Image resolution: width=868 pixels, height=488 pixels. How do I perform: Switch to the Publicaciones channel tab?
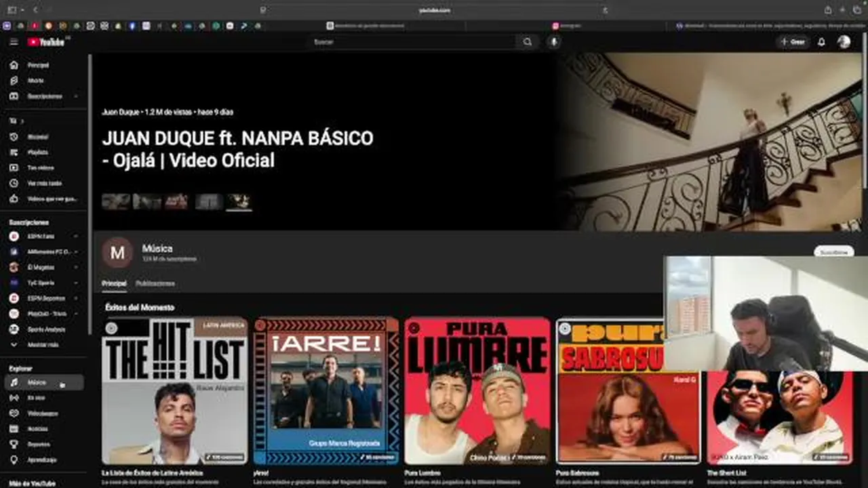pyautogui.click(x=155, y=283)
